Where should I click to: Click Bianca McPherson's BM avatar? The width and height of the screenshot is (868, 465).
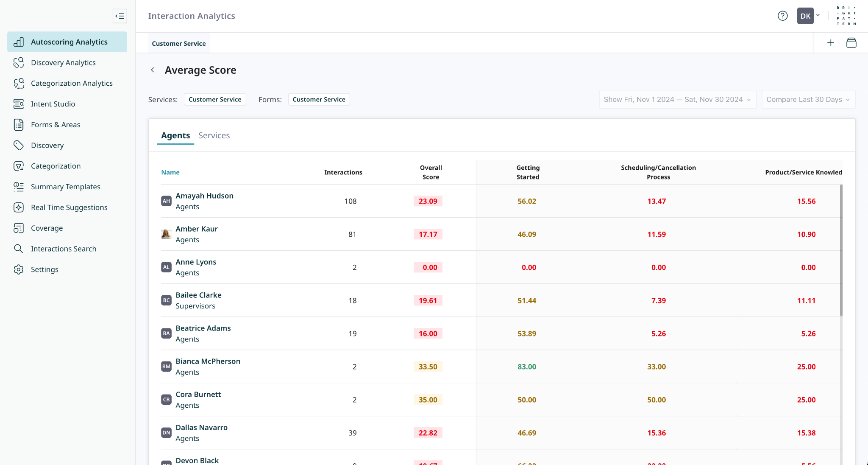click(166, 367)
